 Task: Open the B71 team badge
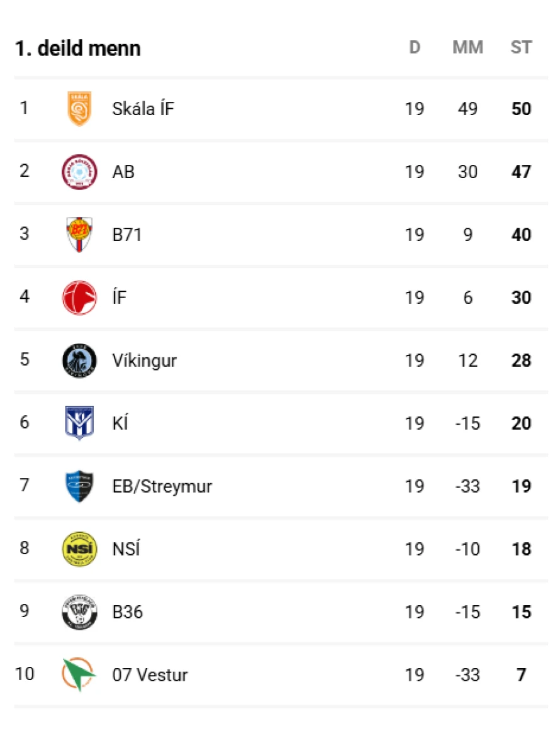(x=79, y=235)
